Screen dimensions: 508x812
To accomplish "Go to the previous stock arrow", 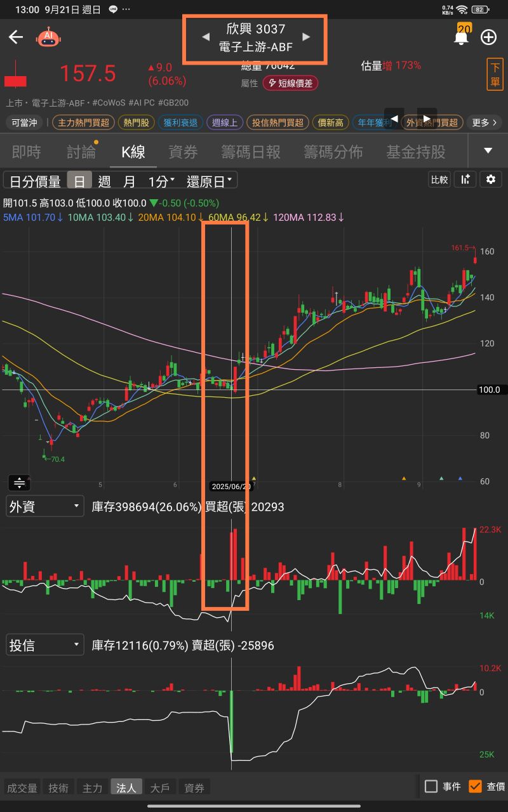I will point(205,37).
